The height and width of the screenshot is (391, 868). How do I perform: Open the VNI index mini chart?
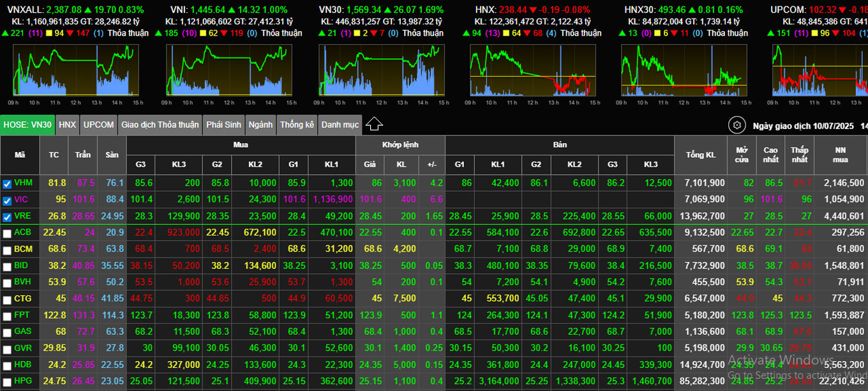228,70
